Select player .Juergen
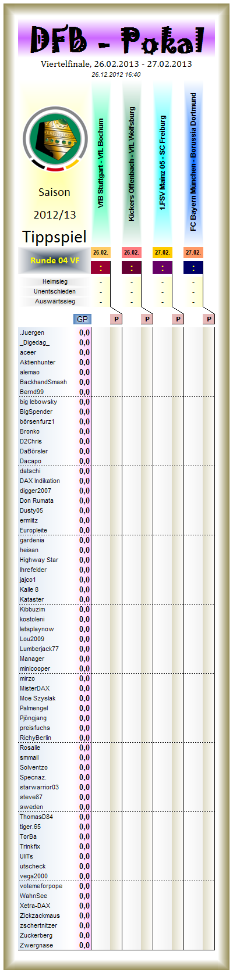This screenshot has width=233, height=980. tap(32, 332)
